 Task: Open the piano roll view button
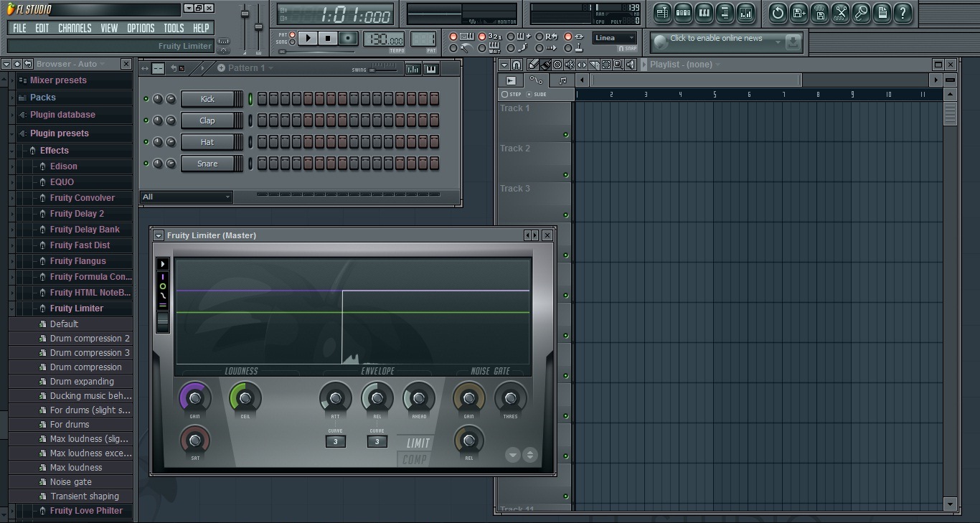(x=704, y=12)
